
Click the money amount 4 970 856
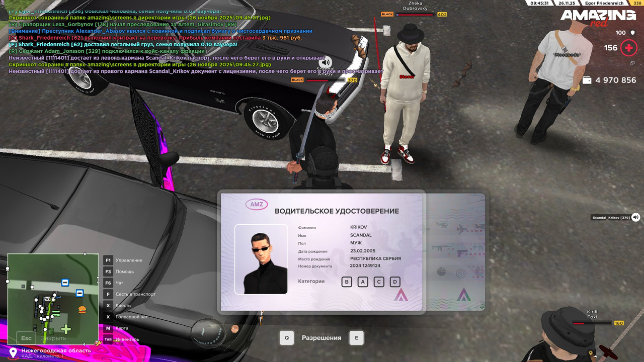(x=616, y=80)
